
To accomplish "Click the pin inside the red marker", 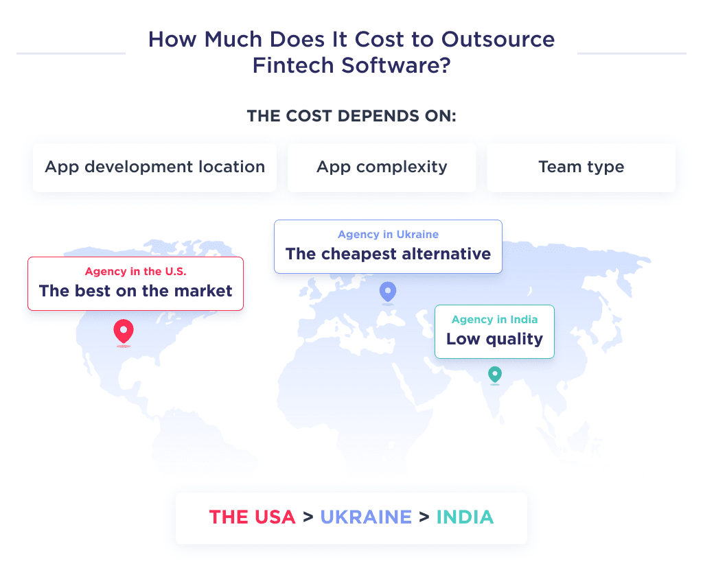I will tap(124, 329).
